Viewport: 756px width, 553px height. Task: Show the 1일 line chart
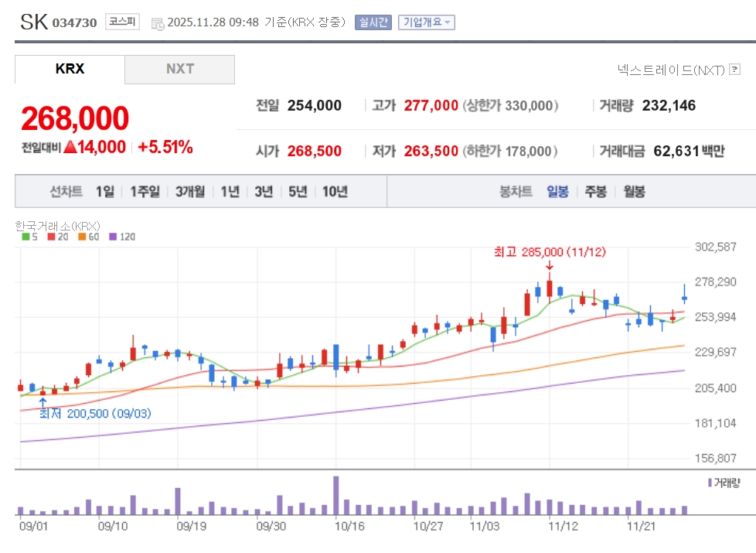pyautogui.click(x=105, y=192)
